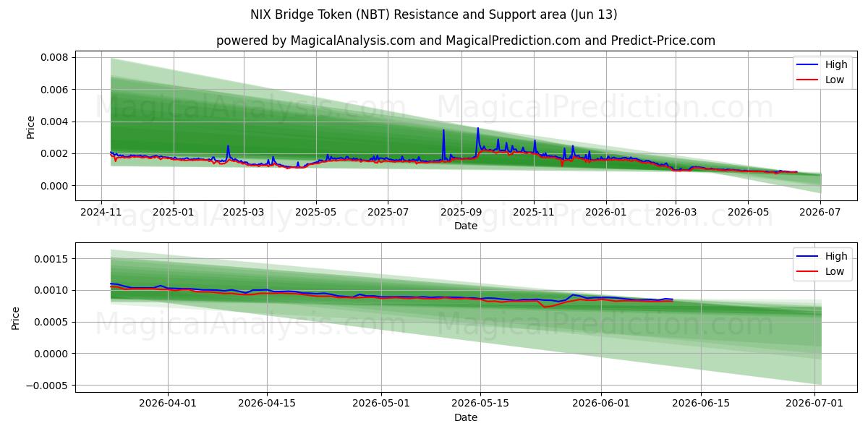This screenshot has height=434, width=868.
Task: Click the '2026-05' x-axis label
Action: click(x=748, y=213)
